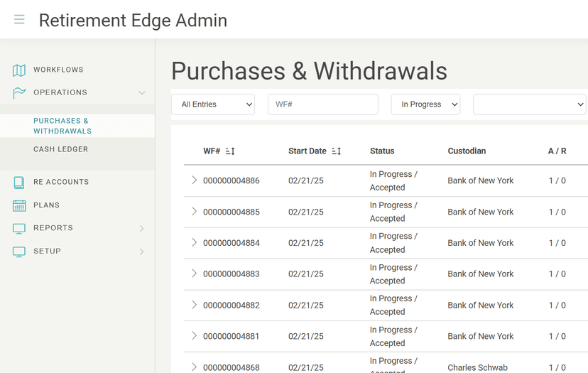Focus the WF# search field
This screenshot has width=588, height=373.
(323, 104)
